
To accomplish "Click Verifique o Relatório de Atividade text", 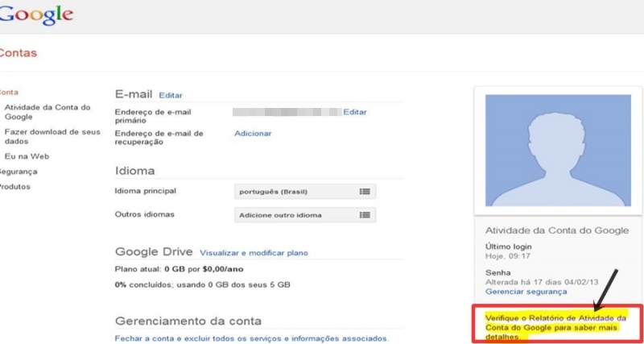I will pyautogui.click(x=556, y=328).
